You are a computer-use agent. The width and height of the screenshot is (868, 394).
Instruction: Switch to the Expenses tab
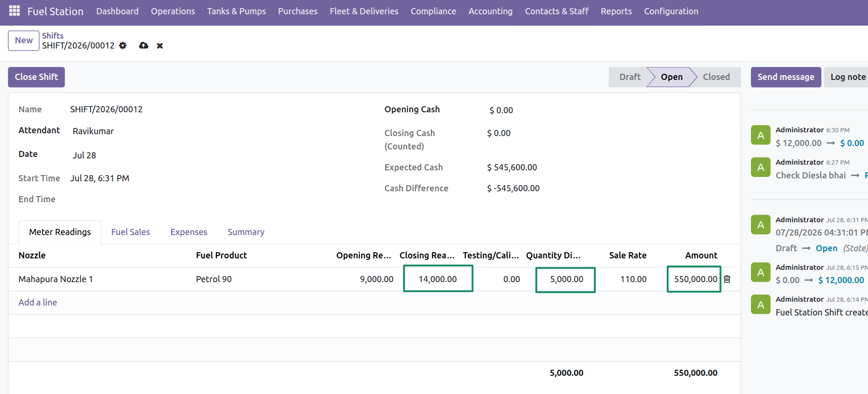189,232
